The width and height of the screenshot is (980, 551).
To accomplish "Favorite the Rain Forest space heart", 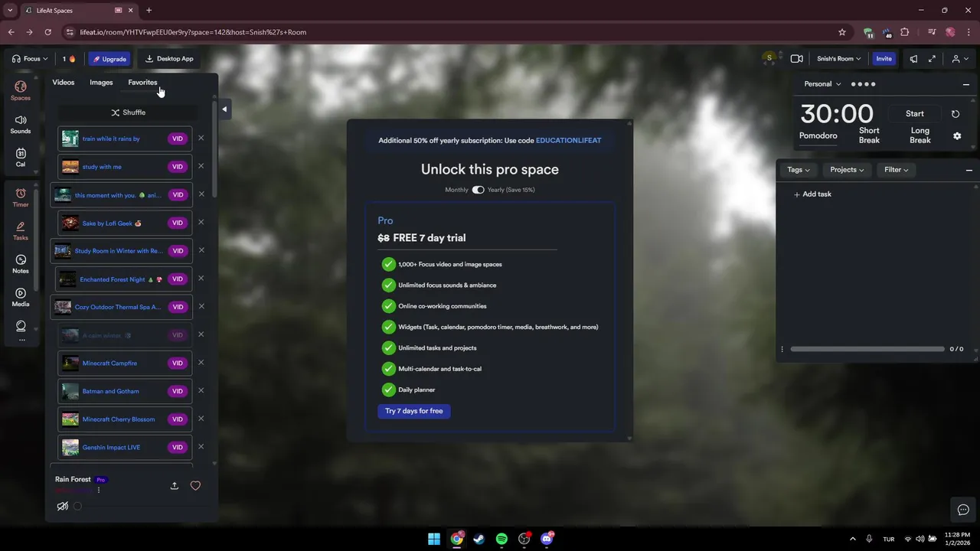I will pos(195,486).
